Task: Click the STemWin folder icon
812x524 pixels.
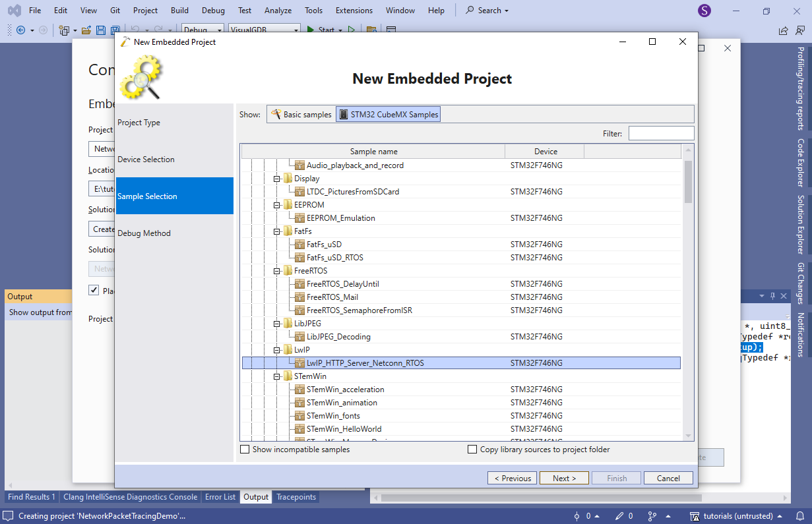Action: pos(288,376)
